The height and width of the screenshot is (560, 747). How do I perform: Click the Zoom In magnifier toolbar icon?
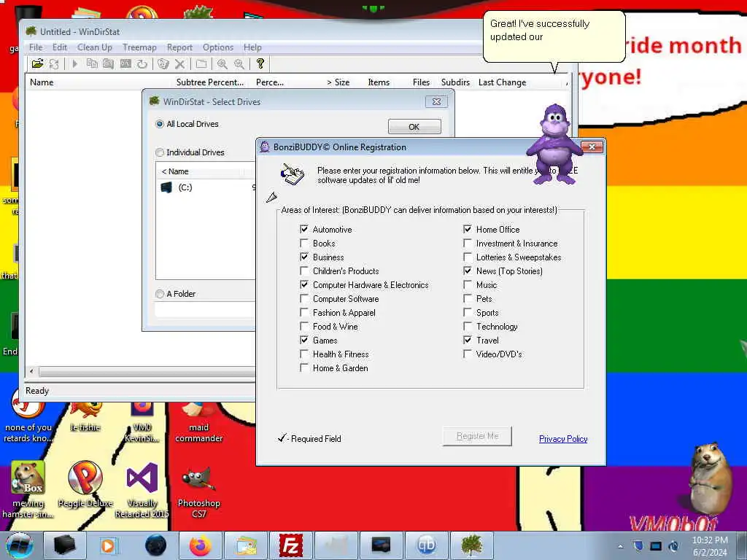(x=222, y=63)
